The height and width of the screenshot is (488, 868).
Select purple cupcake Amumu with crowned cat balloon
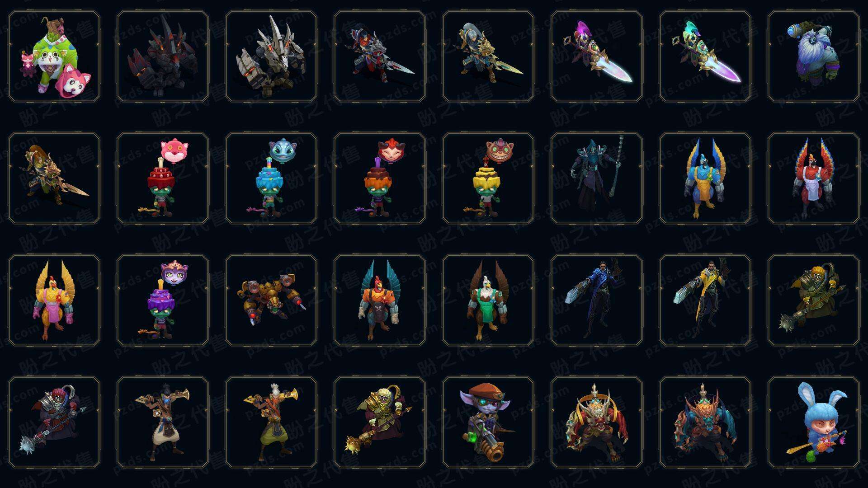point(163,300)
